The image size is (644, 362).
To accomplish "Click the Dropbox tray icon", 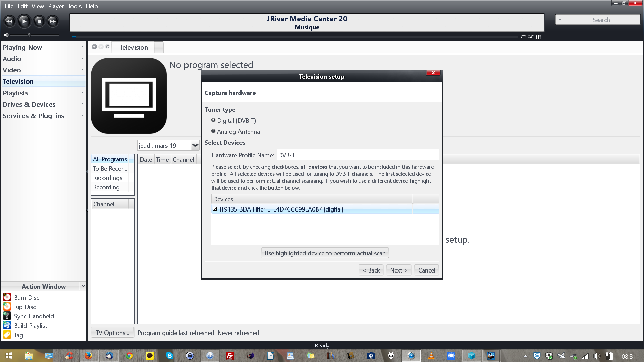I will (549, 356).
